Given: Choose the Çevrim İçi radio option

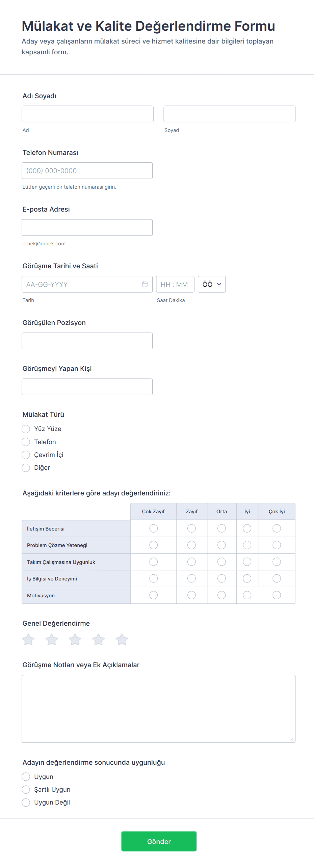Looking at the screenshot, I should 26,455.
